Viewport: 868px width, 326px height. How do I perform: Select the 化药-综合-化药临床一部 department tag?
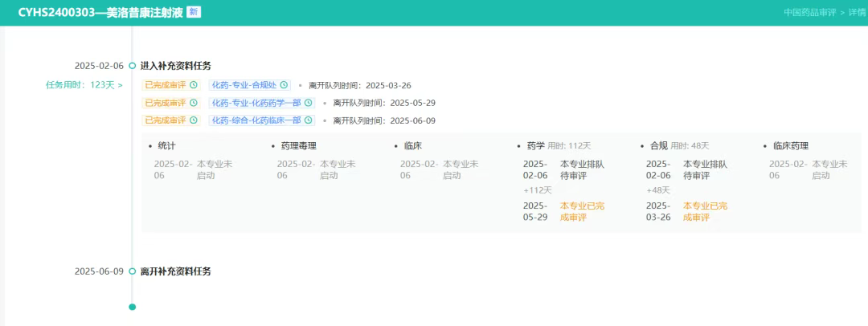click(x=256, y=120)
